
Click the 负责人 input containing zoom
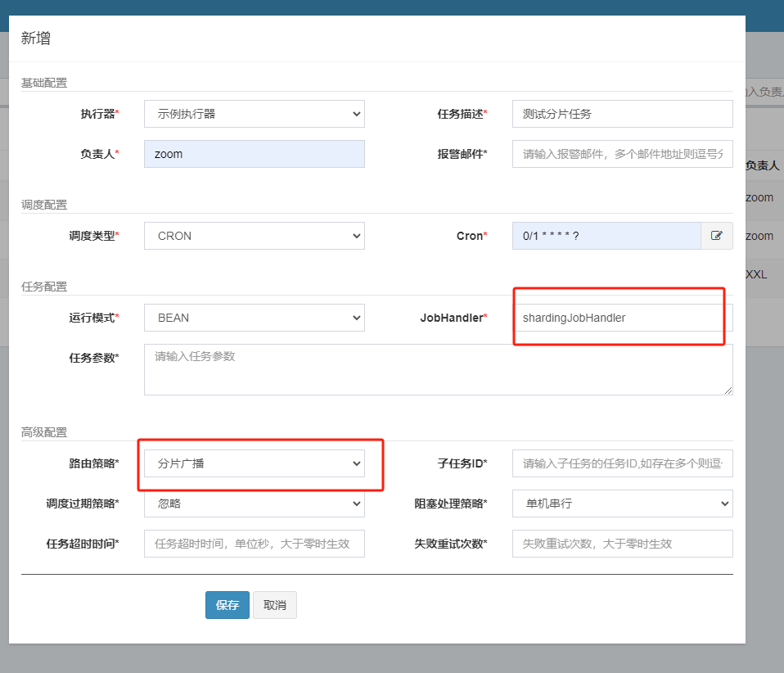point(254,154)
